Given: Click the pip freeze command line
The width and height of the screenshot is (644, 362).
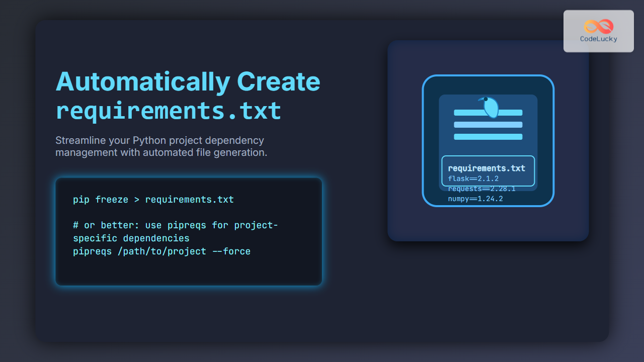Looking at the screenshot, I should [153, 199].
